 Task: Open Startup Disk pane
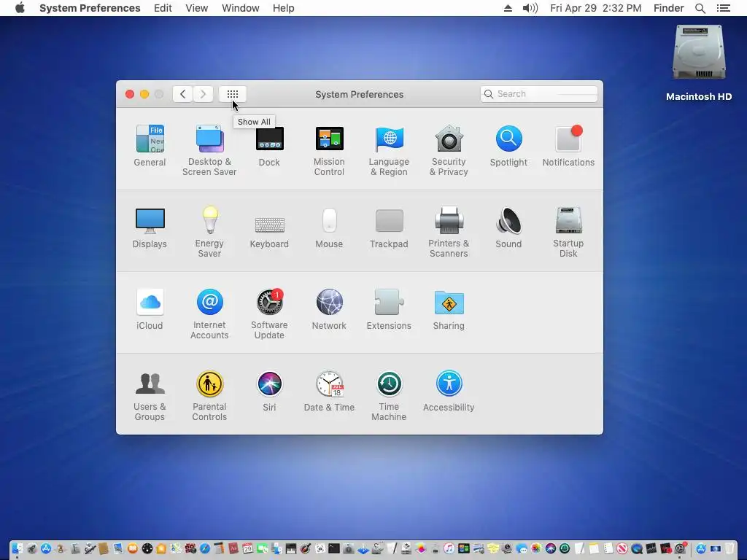pos(568,233)
